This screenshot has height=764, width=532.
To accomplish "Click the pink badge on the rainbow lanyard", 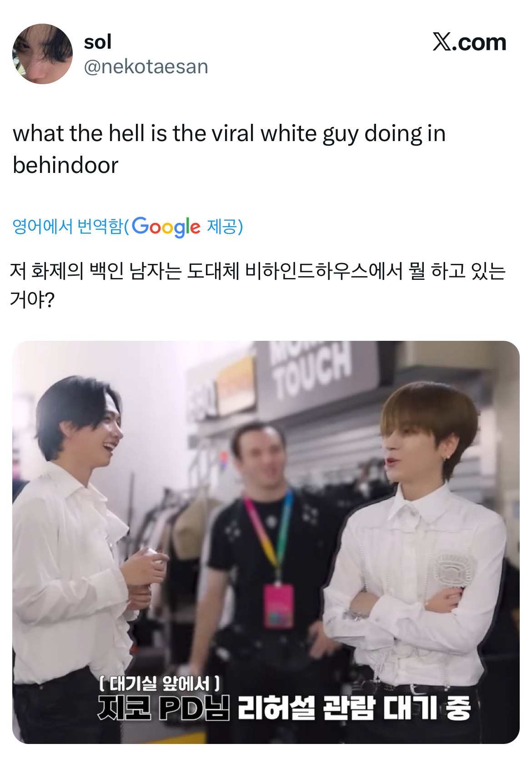I will (x=279, y=606).
